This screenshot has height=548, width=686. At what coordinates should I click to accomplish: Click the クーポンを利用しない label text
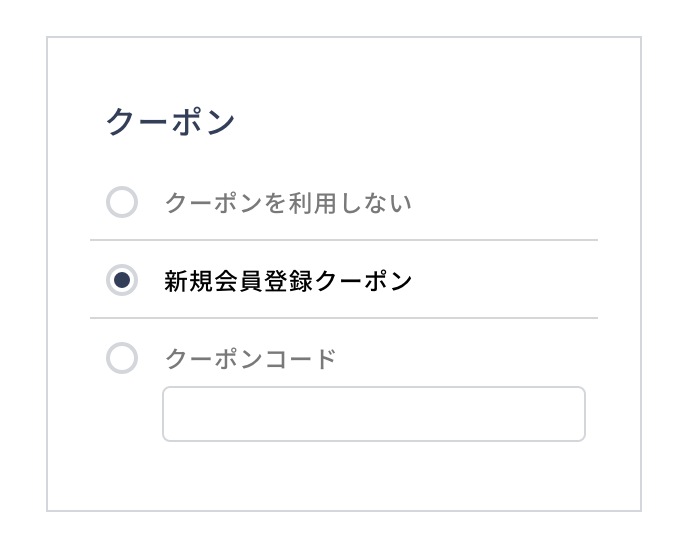click(288, 203)
